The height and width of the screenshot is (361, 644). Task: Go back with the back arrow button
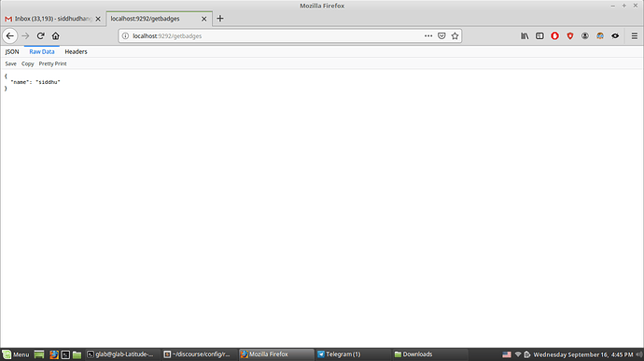[10, 36]
